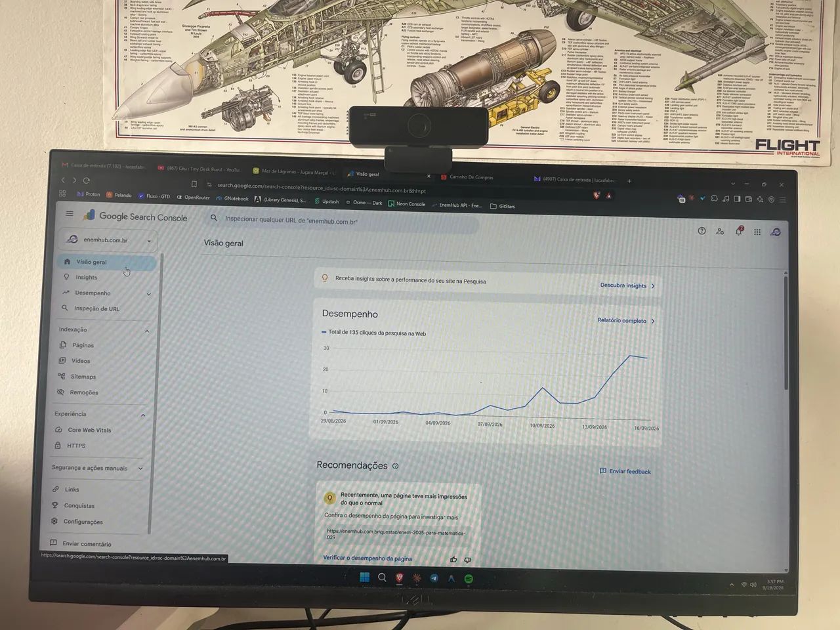Switch to the Gmail Caixa de entrada tab
The image size is (840, 630).
(104, 167)
